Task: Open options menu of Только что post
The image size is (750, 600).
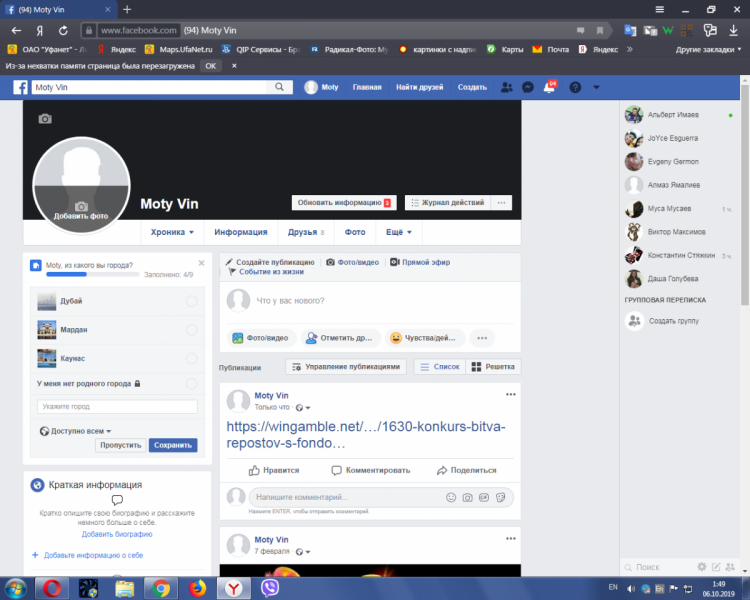Action: tap(510, 395)
